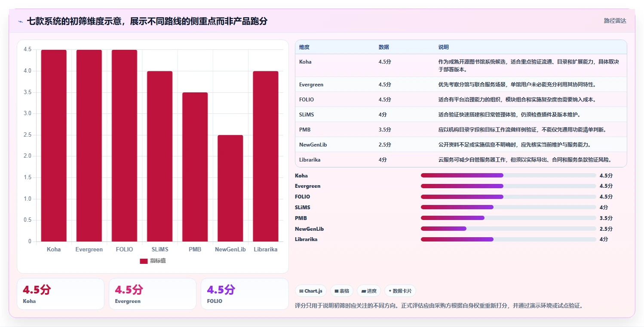Click the Librarika description about 云服务
The image size is (644, 327).
[x=525, y=160]
